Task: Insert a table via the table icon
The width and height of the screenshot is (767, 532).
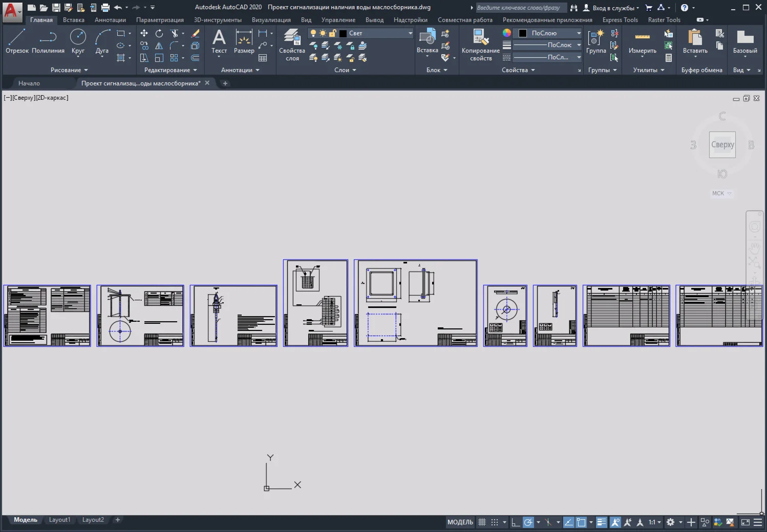Action: 263,58
